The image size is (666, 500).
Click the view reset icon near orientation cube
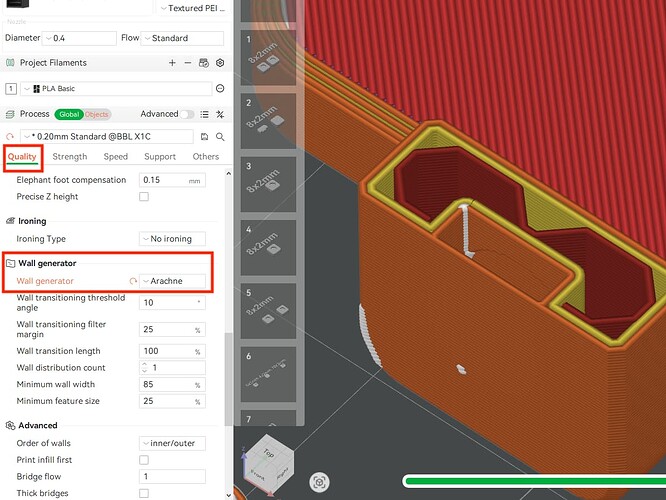tap(319, 482)
